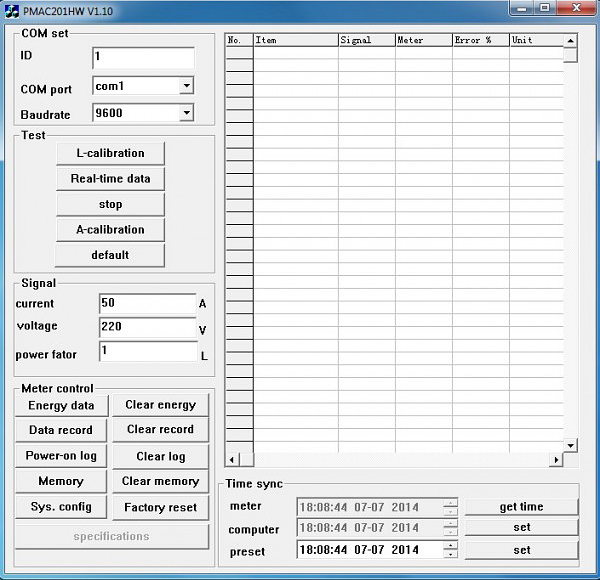Run A-calibration
The width and height of the screenshot is (600, 580).
point(111,230)
